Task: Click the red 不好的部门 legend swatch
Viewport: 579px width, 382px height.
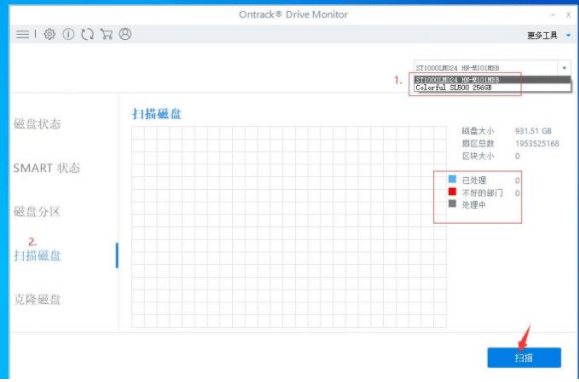Action: (x=452, y=192)
